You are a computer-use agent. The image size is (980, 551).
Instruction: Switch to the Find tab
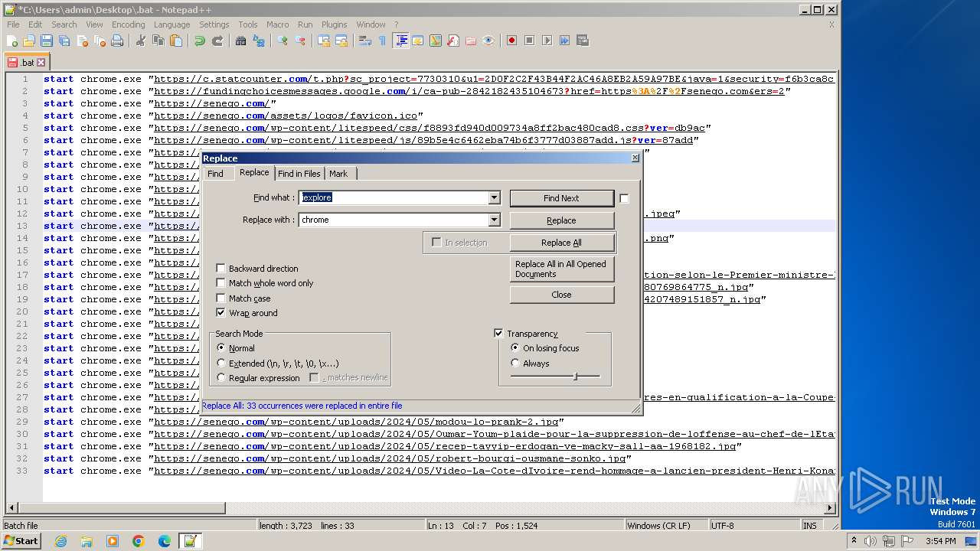(216, 174)
